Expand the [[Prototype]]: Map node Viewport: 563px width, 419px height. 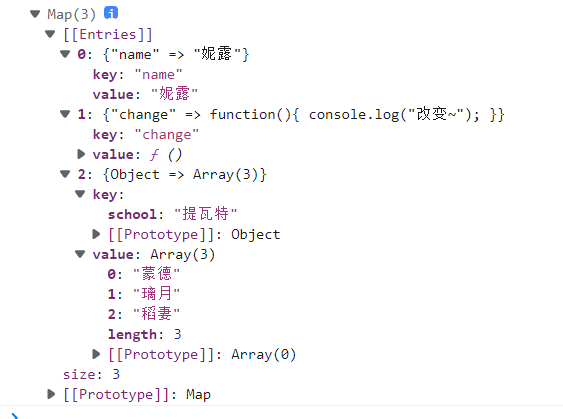click(51, 394)
